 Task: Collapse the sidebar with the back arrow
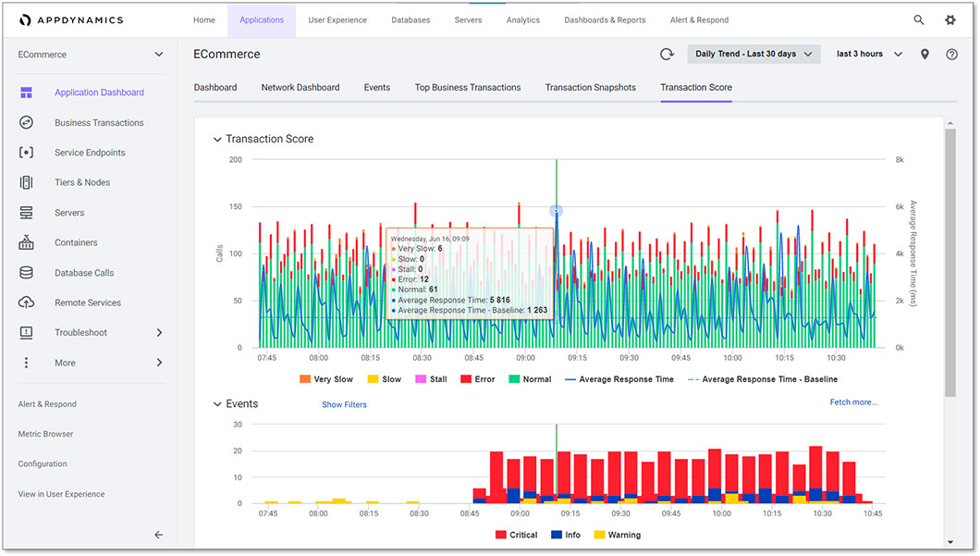click(158, 535)
